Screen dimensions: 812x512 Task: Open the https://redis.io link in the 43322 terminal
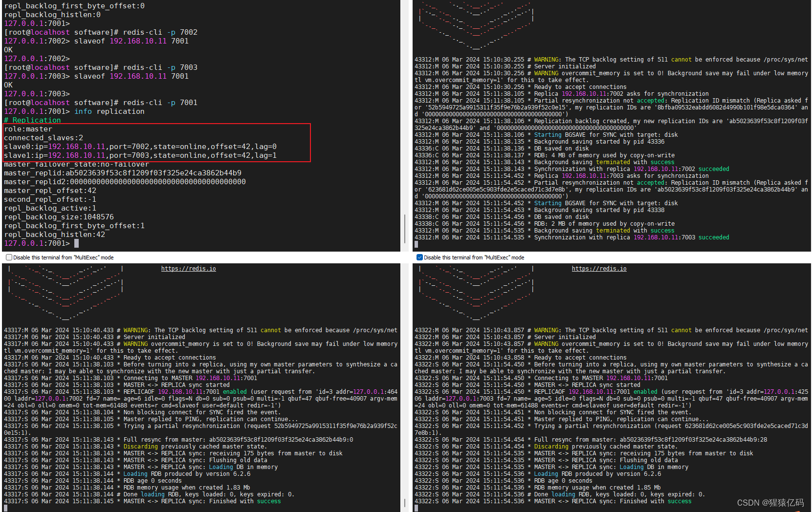599,269
